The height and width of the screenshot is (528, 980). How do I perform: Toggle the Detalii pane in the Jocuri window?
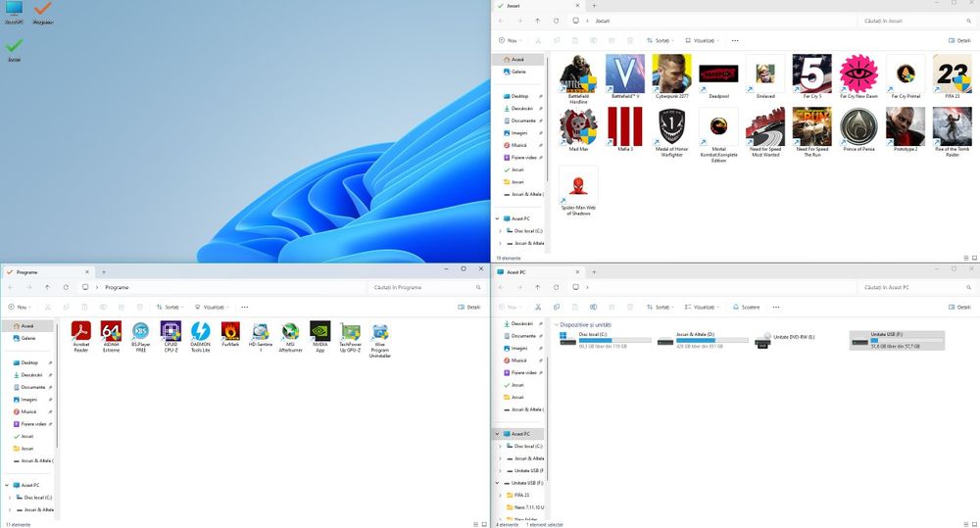[959, 40]
